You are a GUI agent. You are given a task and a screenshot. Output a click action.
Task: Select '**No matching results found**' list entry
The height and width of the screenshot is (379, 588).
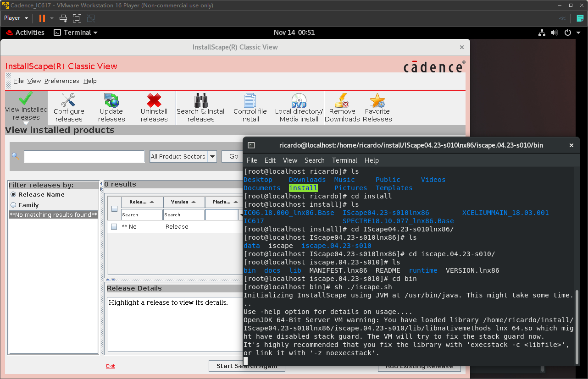[x=54, y=214]
